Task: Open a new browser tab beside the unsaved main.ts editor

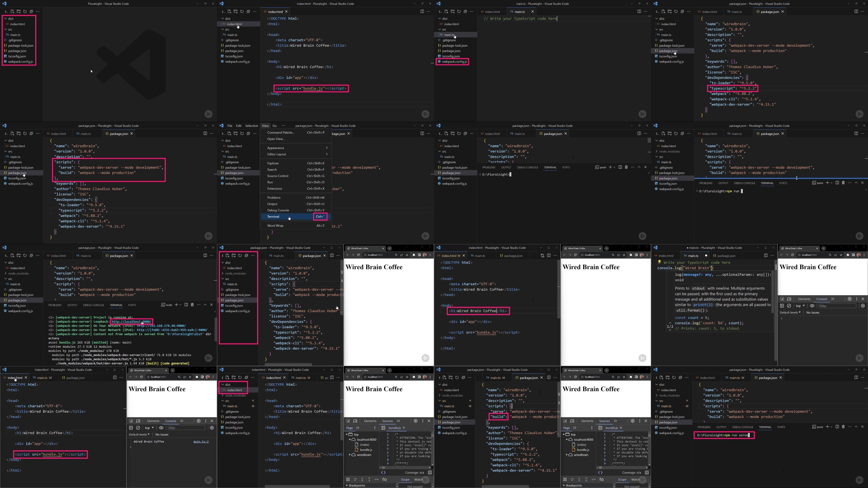Action: [823, 248]
